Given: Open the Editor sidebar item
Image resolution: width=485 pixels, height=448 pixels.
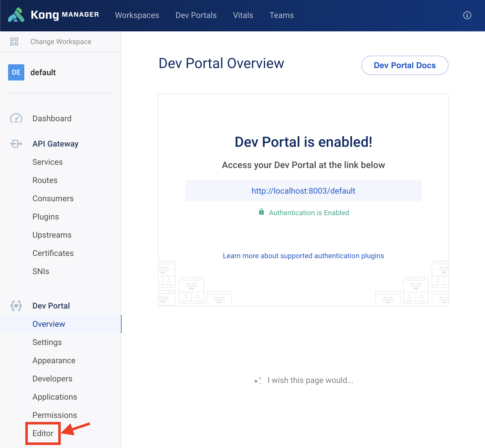Looking at the screenshot, I should [43, 433].
